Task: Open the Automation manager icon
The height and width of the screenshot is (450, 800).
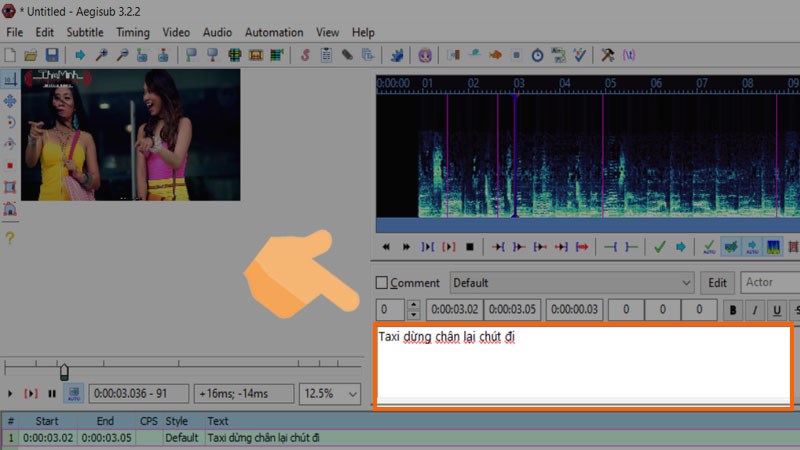Action: pos(396,55)
